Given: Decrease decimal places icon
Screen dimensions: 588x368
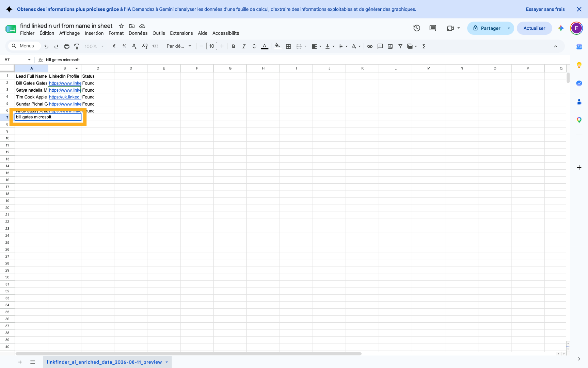Looking at the screenshot, I should pos(134,46).
